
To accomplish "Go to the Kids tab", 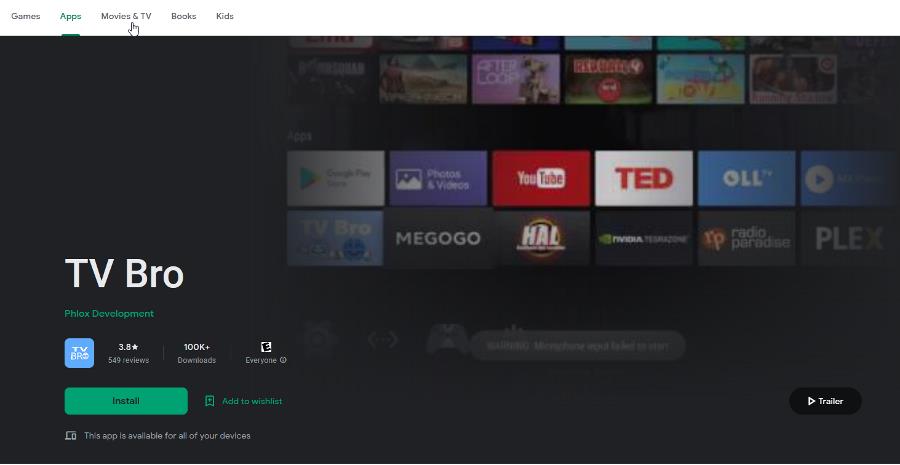I will 224,16.
